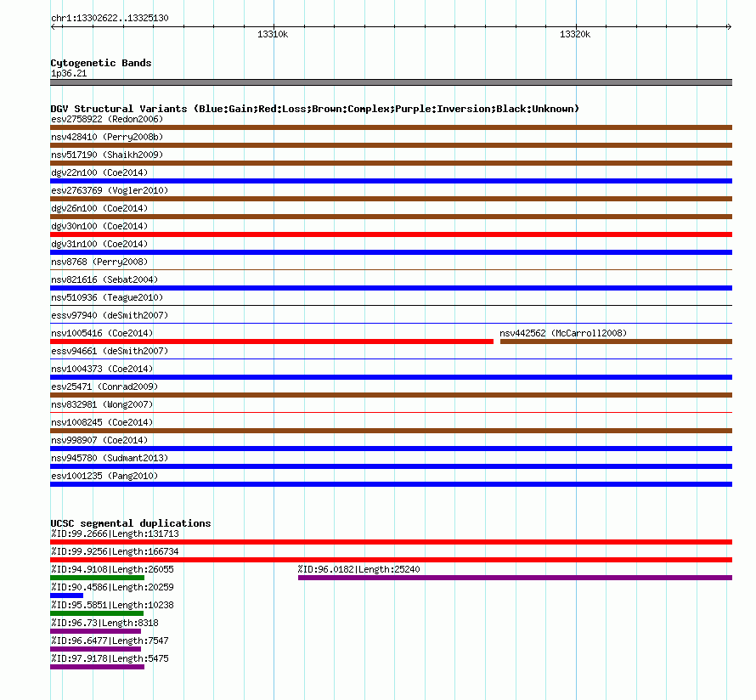756x700 pixels.
Task: Click dgv30n100 (Coe2014) label
Action: coord(99,226)
